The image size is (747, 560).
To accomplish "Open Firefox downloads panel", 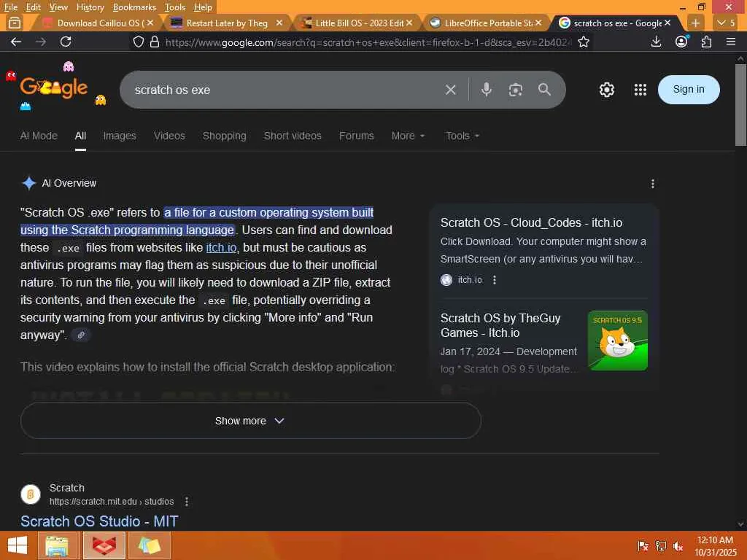I will [656, 42].
